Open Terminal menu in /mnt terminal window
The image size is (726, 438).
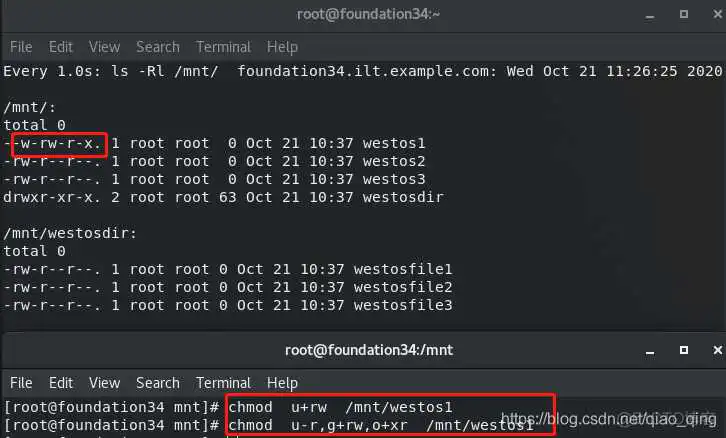(223, 383)
